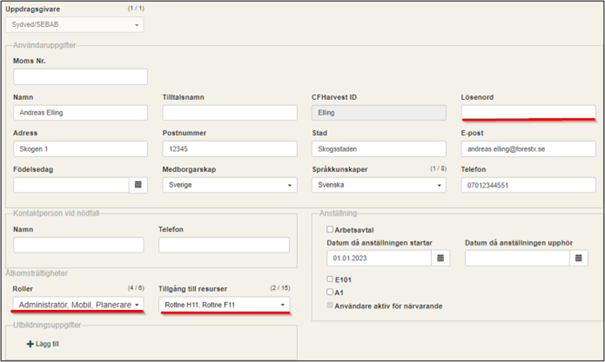
Task: Toggle Användare aktiv för närvarande checkbox
Action: tap(330, 305)
